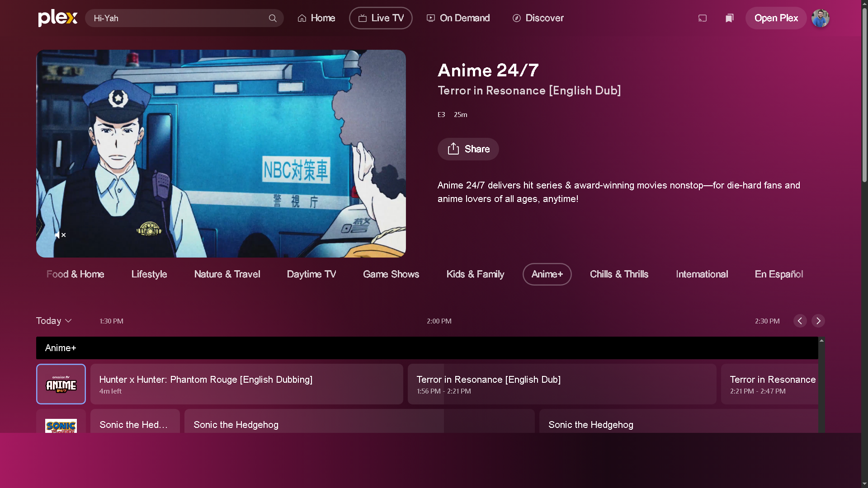Click the Anime 24/7 video preview
This screenshot has height=488, width=868.
pyautogui.click(x=221, y=154)
